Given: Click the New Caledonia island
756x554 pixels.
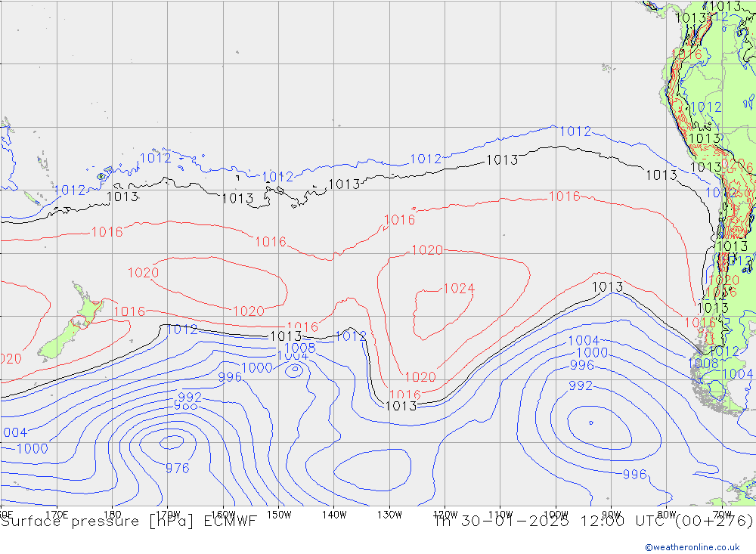Looking at the screenshot, I should tap(31, 198).
